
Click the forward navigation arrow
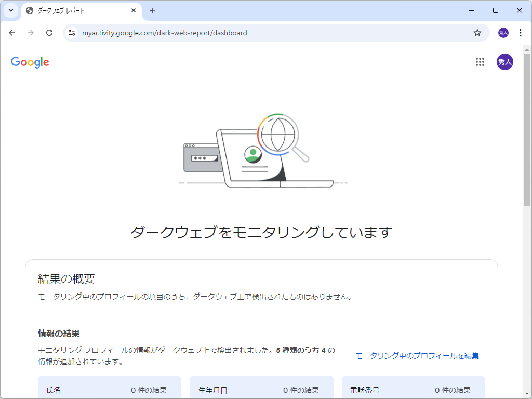(31, 32)
